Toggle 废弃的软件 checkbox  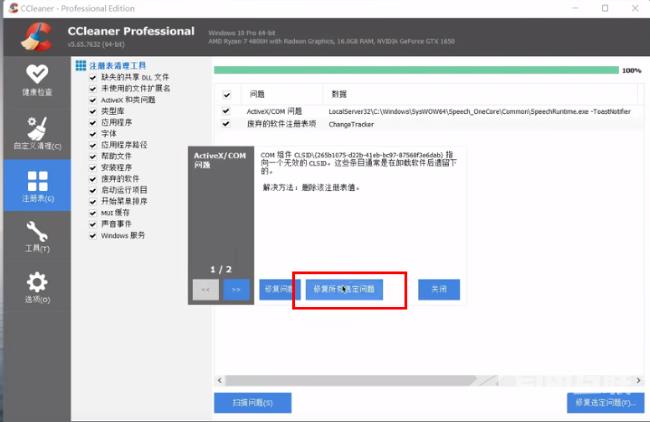(x=93, y=179)
